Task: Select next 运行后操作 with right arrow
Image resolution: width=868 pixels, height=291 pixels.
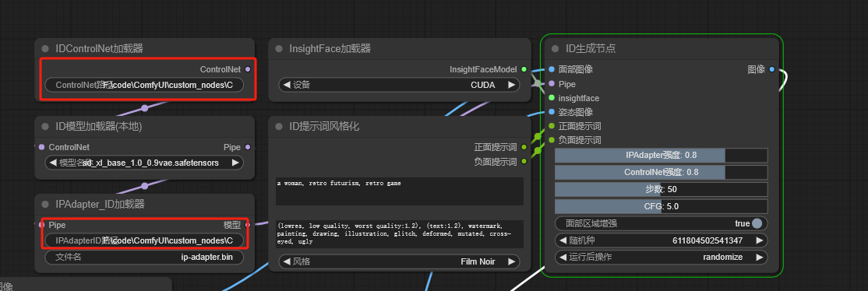Action: tap(760, 258)
